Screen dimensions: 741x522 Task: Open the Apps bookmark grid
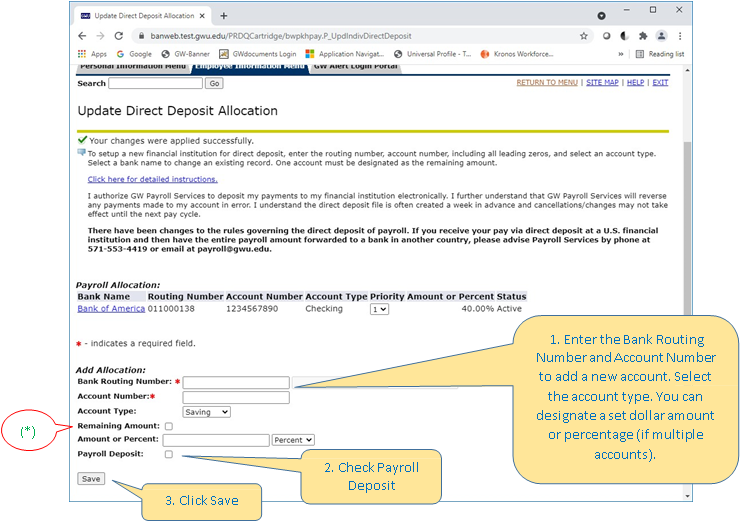coord(93,54)
